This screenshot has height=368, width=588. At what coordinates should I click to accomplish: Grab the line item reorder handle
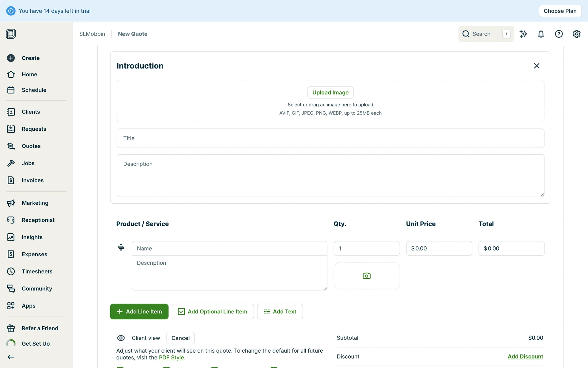(121, 247)
